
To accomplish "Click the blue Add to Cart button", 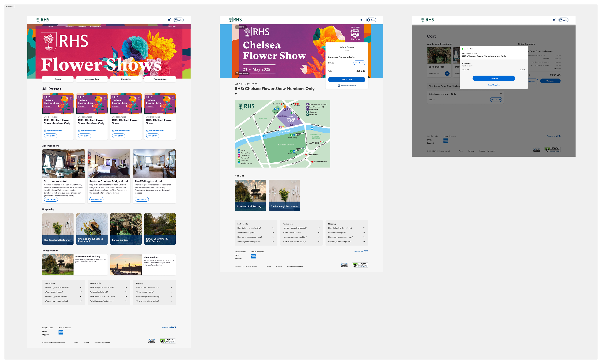I will (x=346, y=80).
